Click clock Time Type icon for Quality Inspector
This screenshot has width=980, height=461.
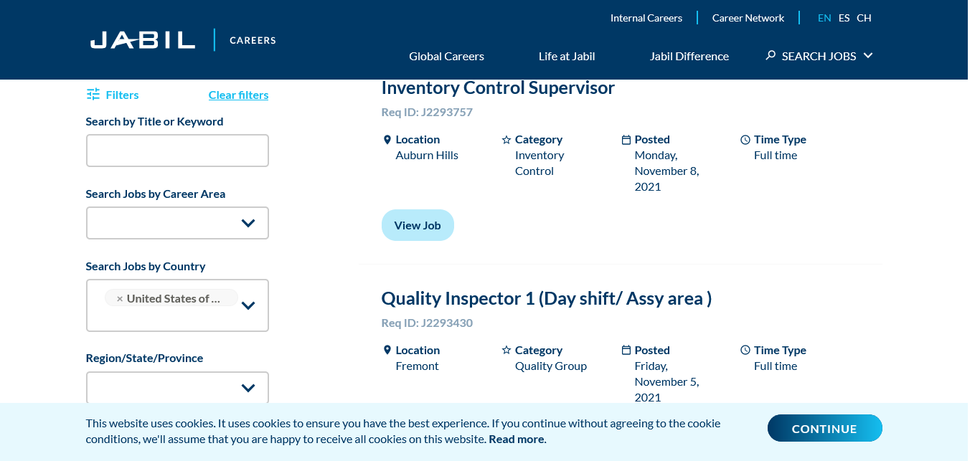point(745,351)
